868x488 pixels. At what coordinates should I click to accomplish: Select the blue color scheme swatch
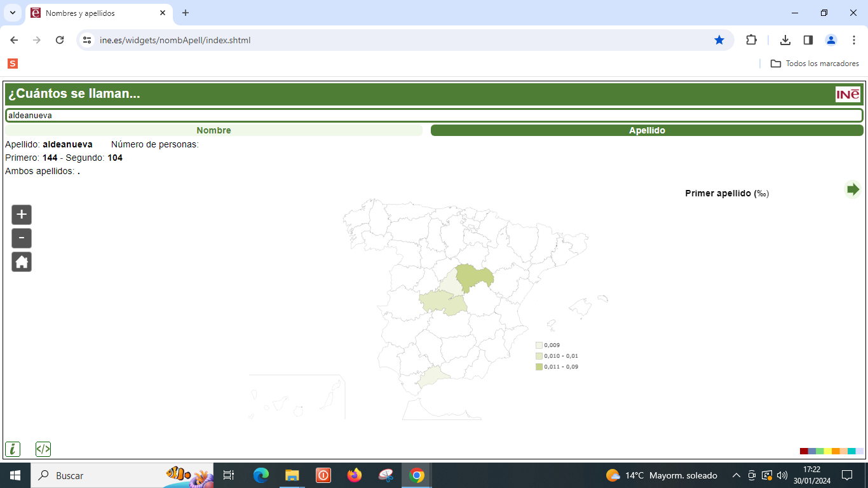[x=812, y=451]
